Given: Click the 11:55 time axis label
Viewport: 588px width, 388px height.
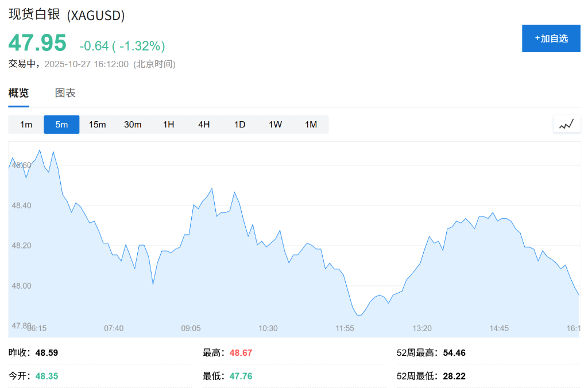Looking at the screenshot, I should [345, 328].
